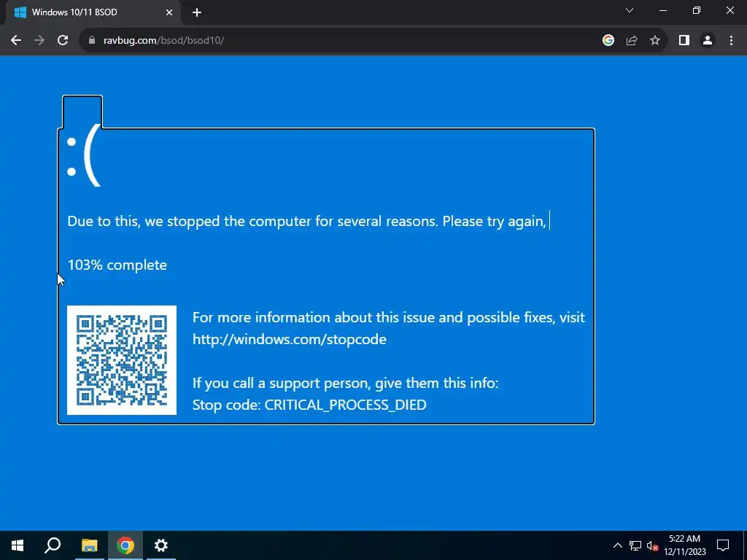View site info via the lock icon
The width and height of the screenshot is (747, 560).
click(x=92, y=41)
